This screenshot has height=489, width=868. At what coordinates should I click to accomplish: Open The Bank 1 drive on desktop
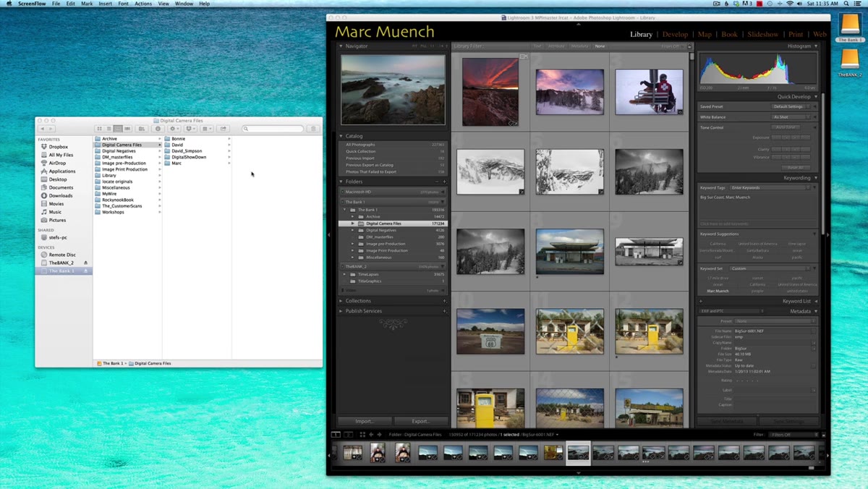850,29
